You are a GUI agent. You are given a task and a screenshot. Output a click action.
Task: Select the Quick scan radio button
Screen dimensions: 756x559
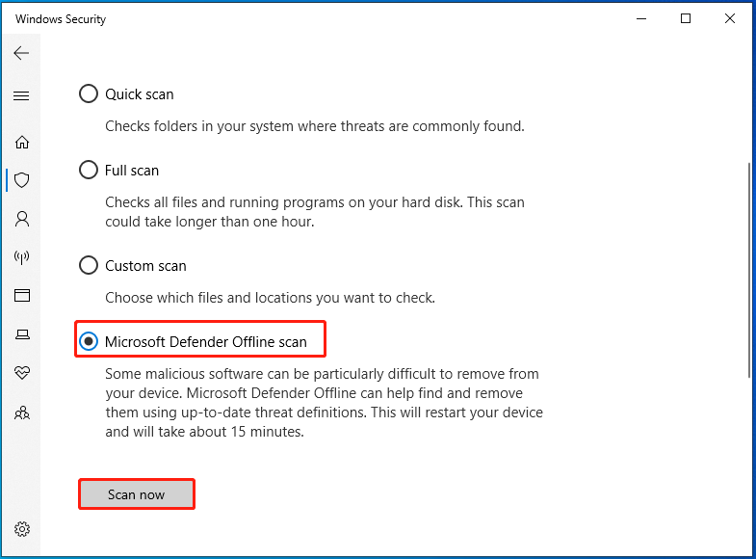point(89,93)
